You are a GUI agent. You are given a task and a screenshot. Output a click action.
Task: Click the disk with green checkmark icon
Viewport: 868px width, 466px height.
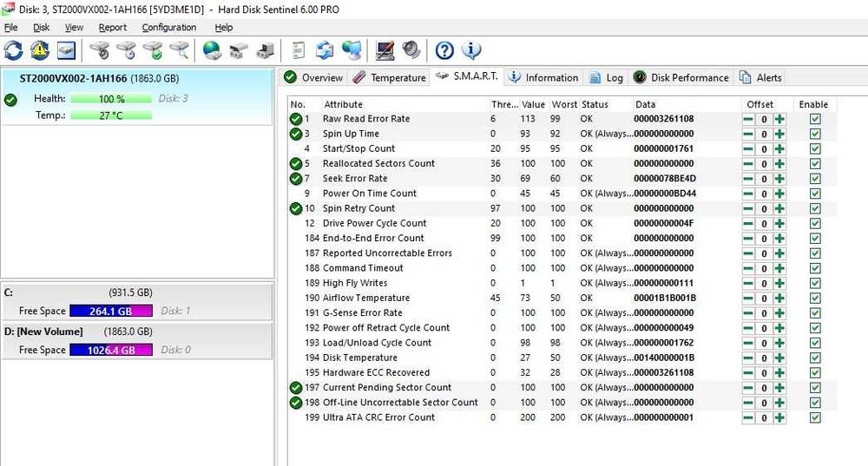(x=153, y=50)
